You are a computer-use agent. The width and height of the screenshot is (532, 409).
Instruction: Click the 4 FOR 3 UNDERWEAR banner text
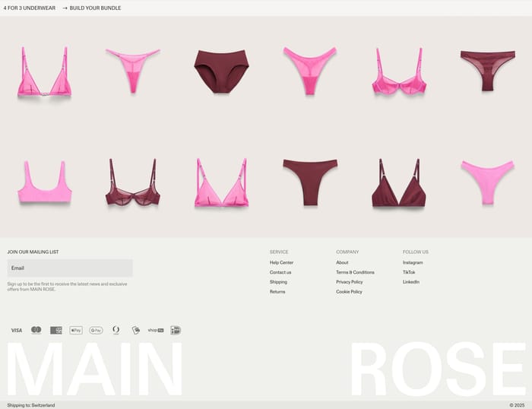(x=30, y=8)
